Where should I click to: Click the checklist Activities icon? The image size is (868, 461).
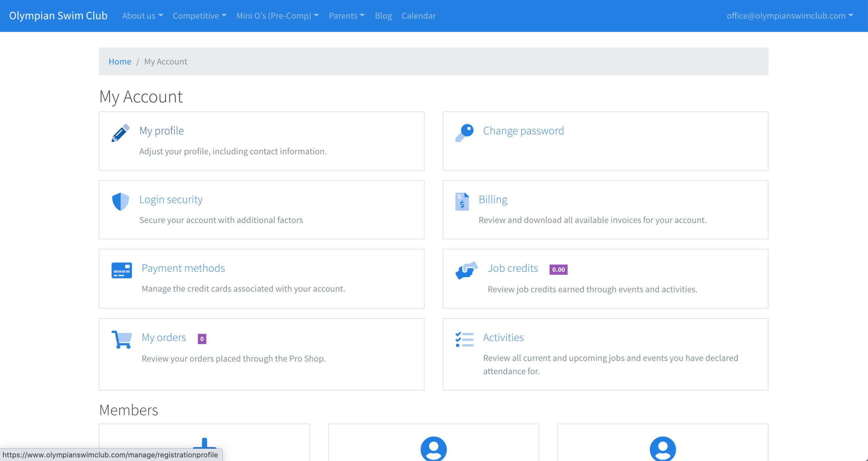[x=464, y=339]
